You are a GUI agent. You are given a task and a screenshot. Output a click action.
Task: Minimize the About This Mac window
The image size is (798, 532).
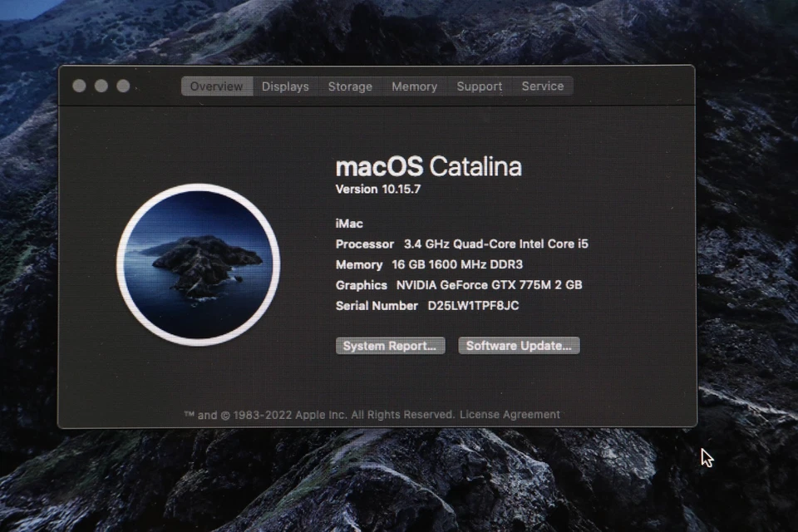pyautogui.click(x=101, y=85)
